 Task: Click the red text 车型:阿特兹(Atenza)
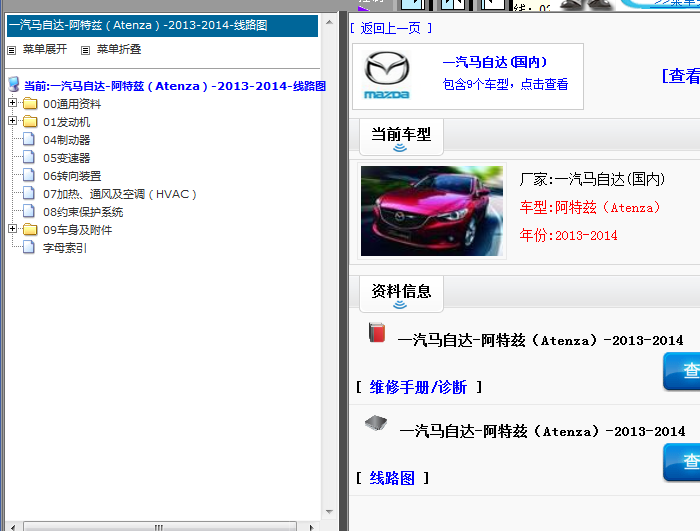[590, 207]
